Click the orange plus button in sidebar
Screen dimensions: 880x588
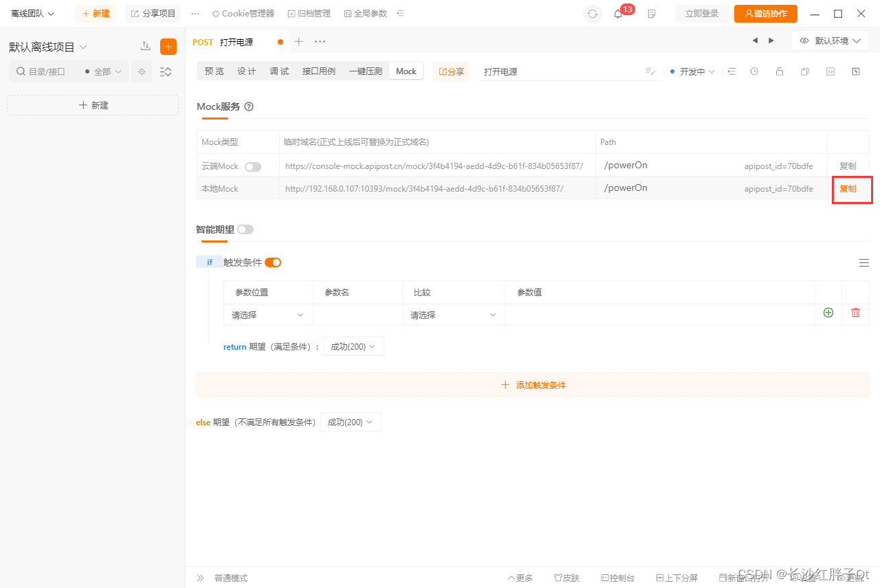[168, 47]
